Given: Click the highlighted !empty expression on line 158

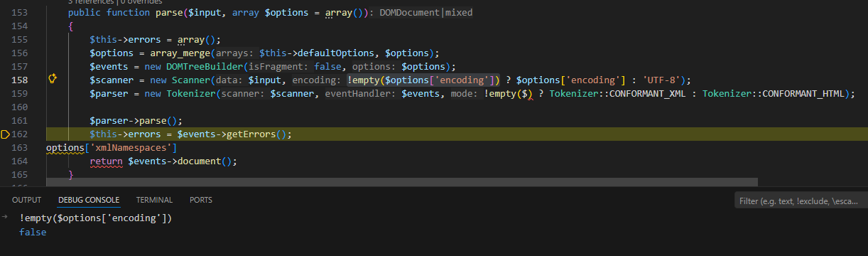Looking at the screenshot, I should (424, 80).
